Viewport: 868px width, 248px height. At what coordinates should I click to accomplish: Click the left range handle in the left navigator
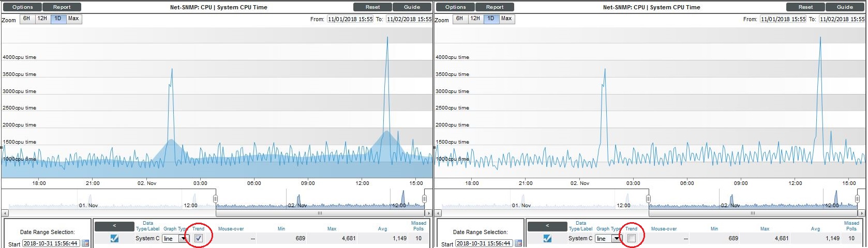click(216, 199)
